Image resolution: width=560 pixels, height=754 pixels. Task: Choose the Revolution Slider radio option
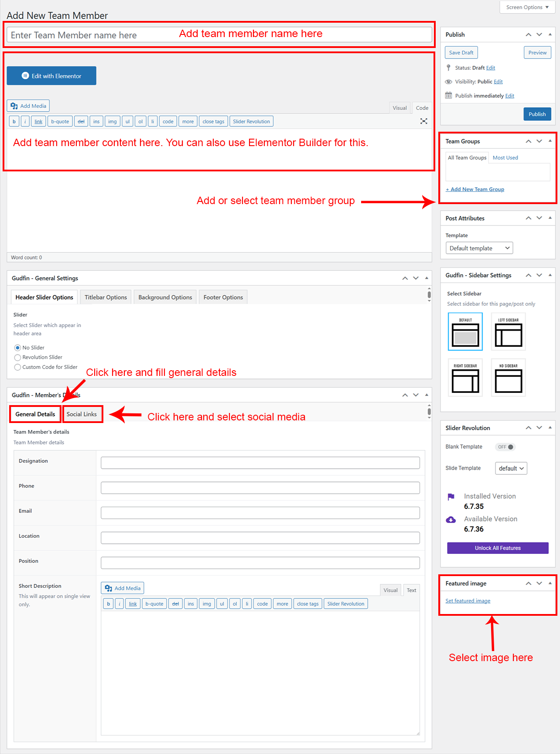point(17,358)
